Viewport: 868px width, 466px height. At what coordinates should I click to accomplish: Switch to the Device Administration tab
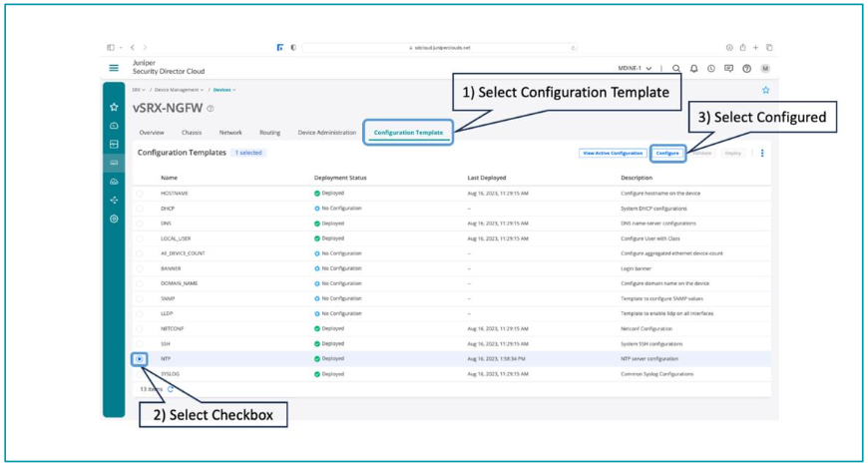[x=326, y=132]
